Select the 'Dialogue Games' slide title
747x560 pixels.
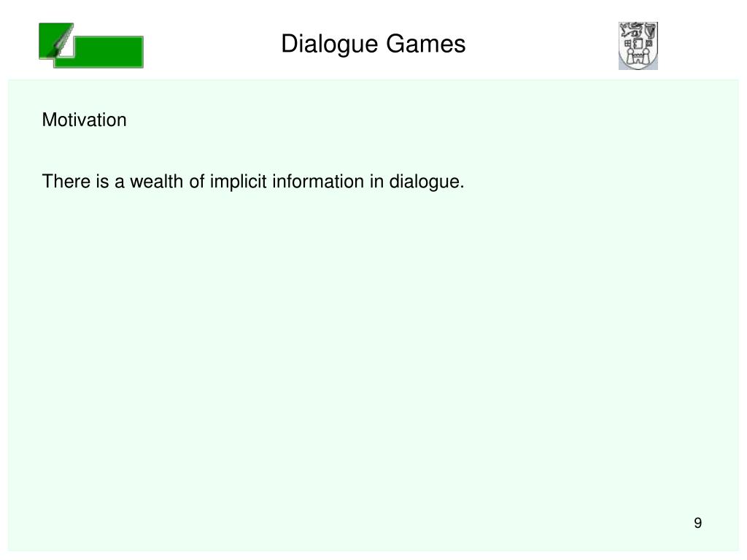(373, 44)
